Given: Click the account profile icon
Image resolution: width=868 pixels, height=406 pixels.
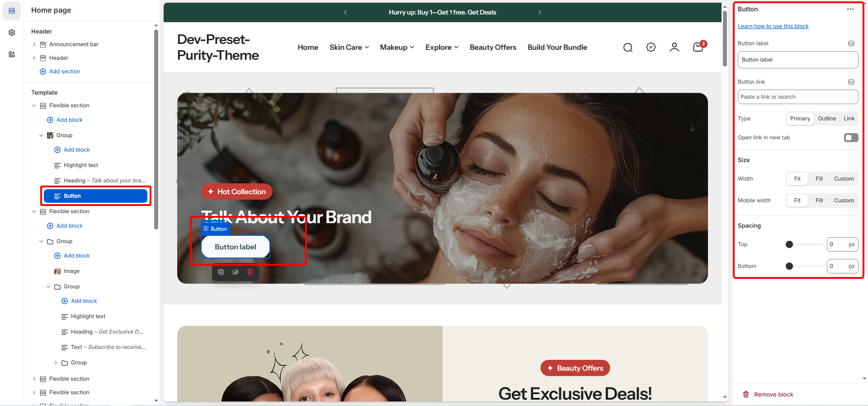Looking at the screenshot, I should tap(675, 47).
